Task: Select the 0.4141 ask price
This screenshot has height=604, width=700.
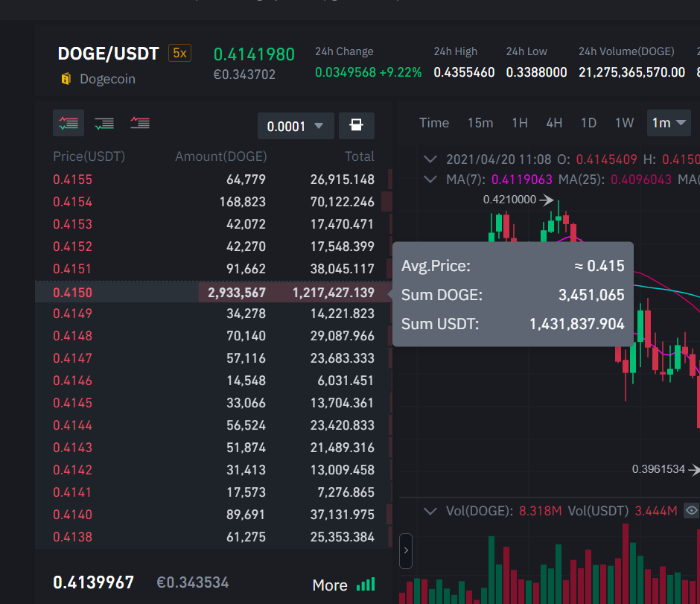Action: [x=72, y=492]
